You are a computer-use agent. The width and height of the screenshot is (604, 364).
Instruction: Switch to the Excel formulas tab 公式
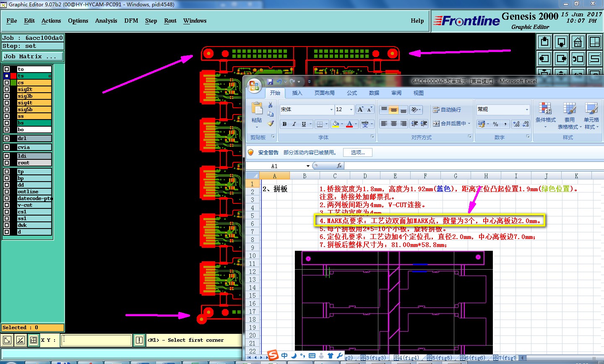coord(352,93)
